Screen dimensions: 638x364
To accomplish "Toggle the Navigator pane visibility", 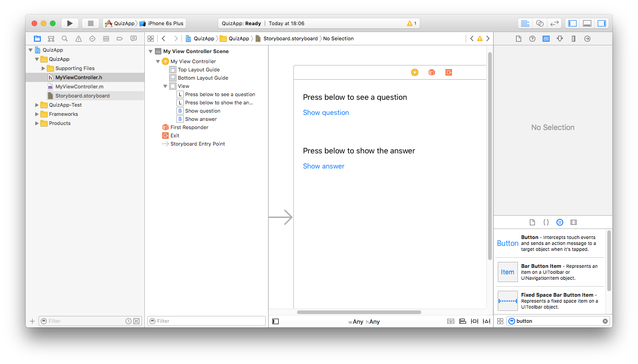I will click(x=572, y=23).
